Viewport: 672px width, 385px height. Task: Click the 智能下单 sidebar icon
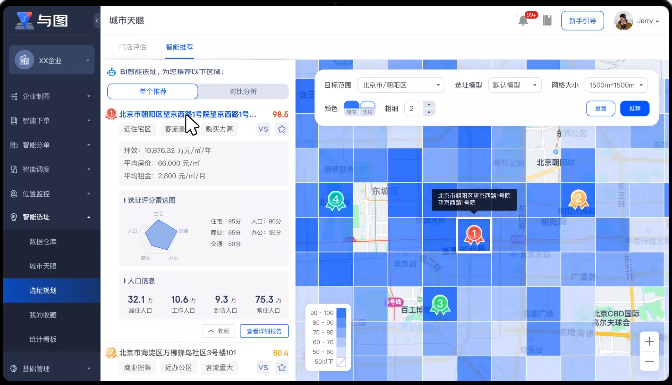(14, 120)
